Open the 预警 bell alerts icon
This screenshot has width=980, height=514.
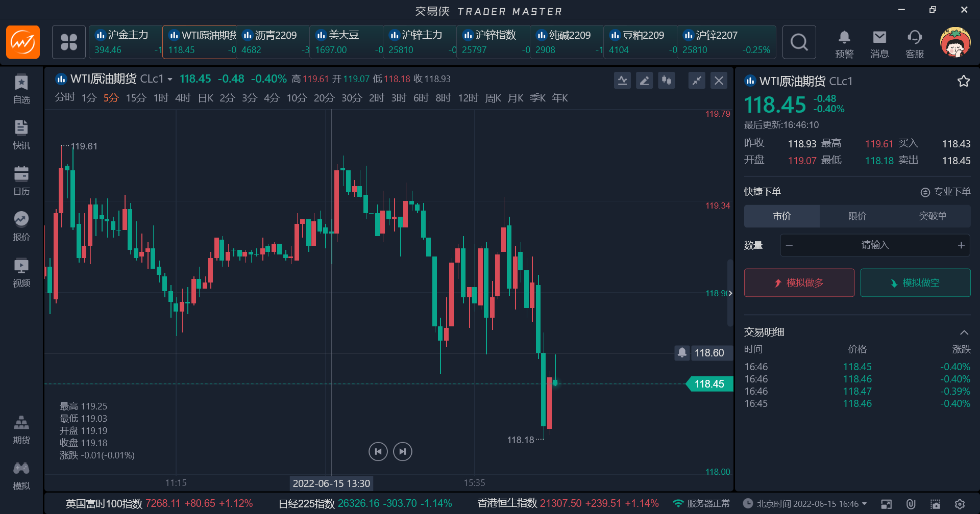coord(844,43)
